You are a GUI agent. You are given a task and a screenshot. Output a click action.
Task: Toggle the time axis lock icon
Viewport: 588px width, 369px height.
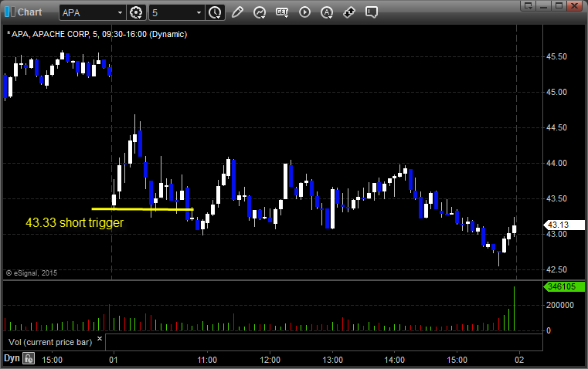29,358
